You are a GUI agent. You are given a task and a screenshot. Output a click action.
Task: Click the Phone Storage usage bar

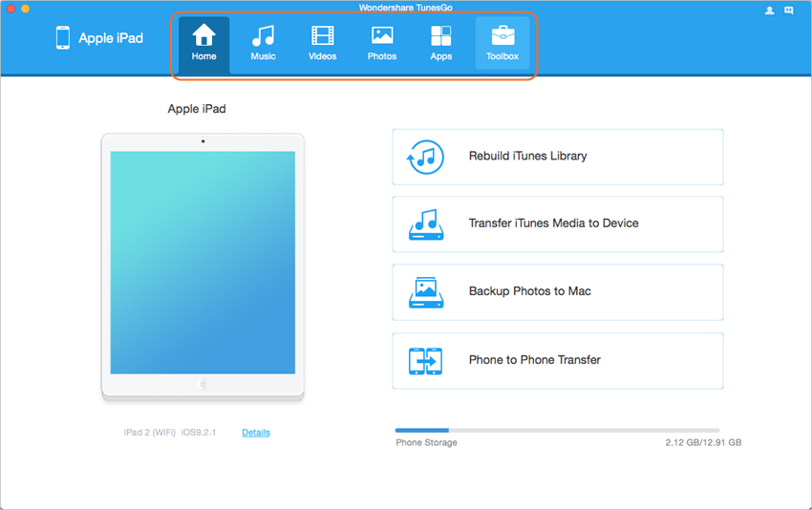point(557,431)
